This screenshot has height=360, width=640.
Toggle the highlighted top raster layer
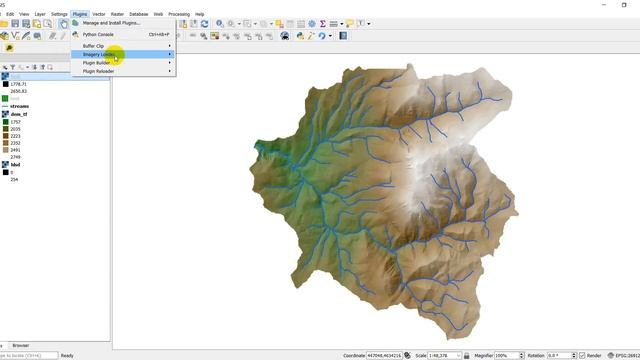pyautogui.click(x=5, y=76)
